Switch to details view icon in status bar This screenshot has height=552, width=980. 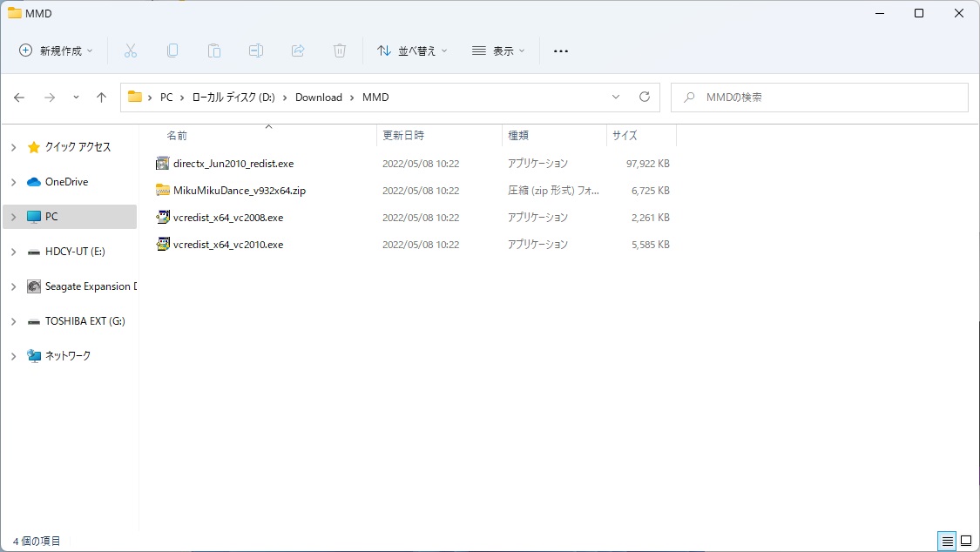click(947, 541)
